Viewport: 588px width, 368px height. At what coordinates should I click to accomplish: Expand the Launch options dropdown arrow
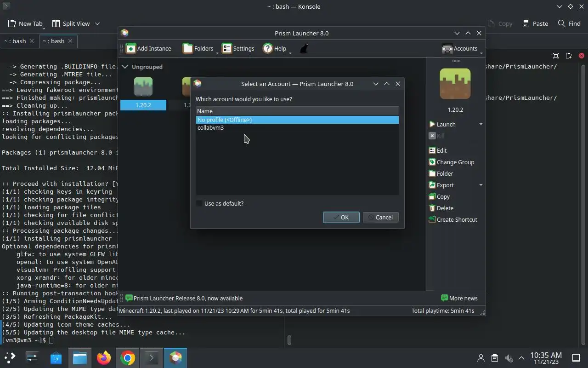pyautogui.click(x=481, y=124)
